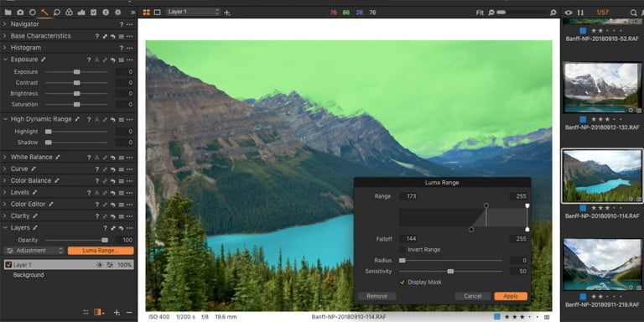The image size is (644, 322).
Task: Reset the High Dynamic Range tool
Action: pos(113,120)
